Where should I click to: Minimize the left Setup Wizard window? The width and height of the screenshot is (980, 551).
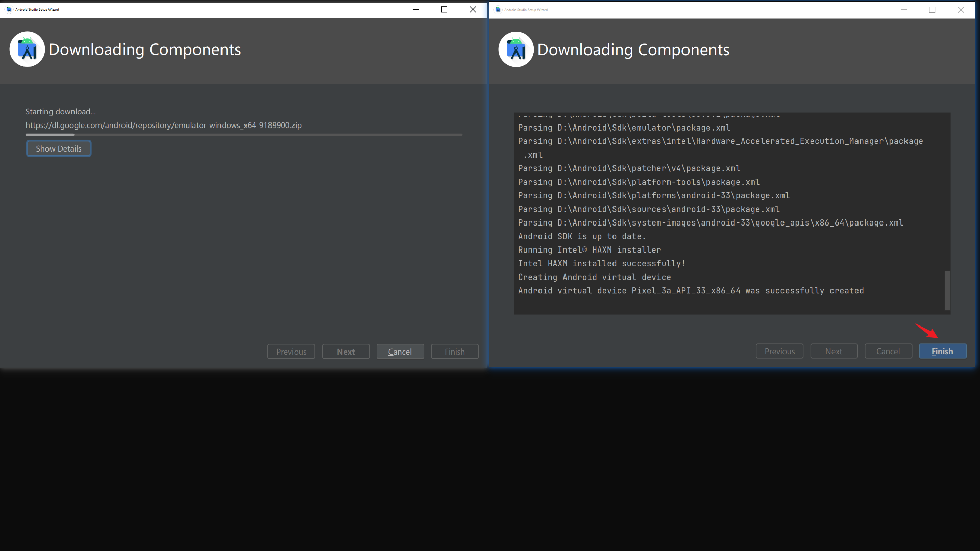pos(416,9)
